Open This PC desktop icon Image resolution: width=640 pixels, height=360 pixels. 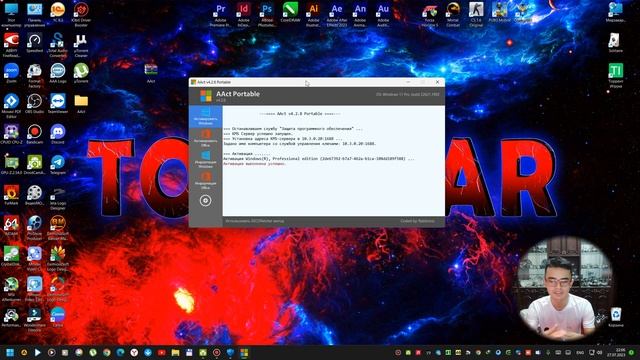[x=11, y=14]
